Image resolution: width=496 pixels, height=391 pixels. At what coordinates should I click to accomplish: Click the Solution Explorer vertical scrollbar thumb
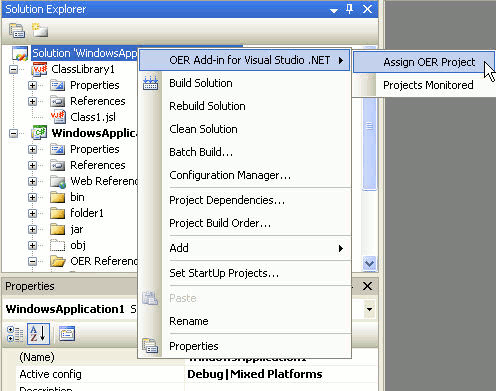tap(369, 143)
